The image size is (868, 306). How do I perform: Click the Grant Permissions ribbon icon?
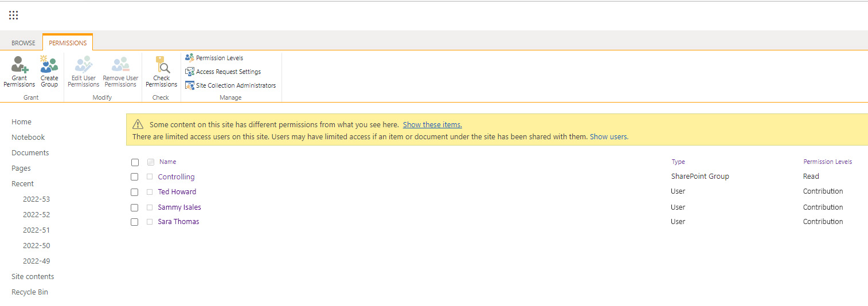[19, 65]
